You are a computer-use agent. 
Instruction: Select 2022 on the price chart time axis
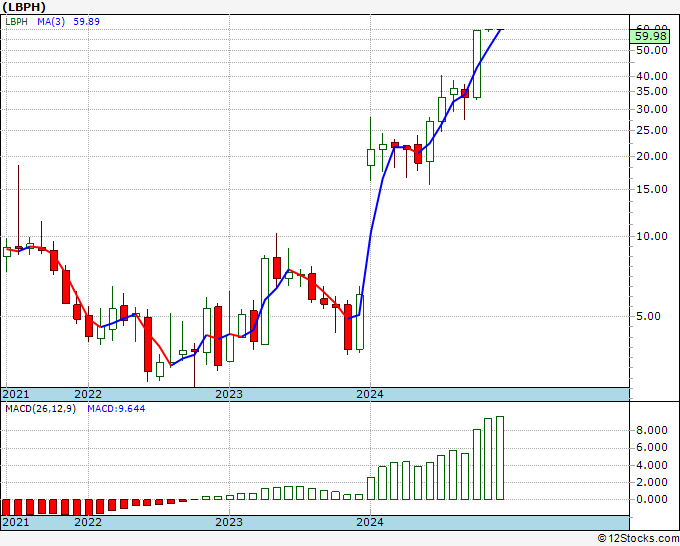[88, 394]
